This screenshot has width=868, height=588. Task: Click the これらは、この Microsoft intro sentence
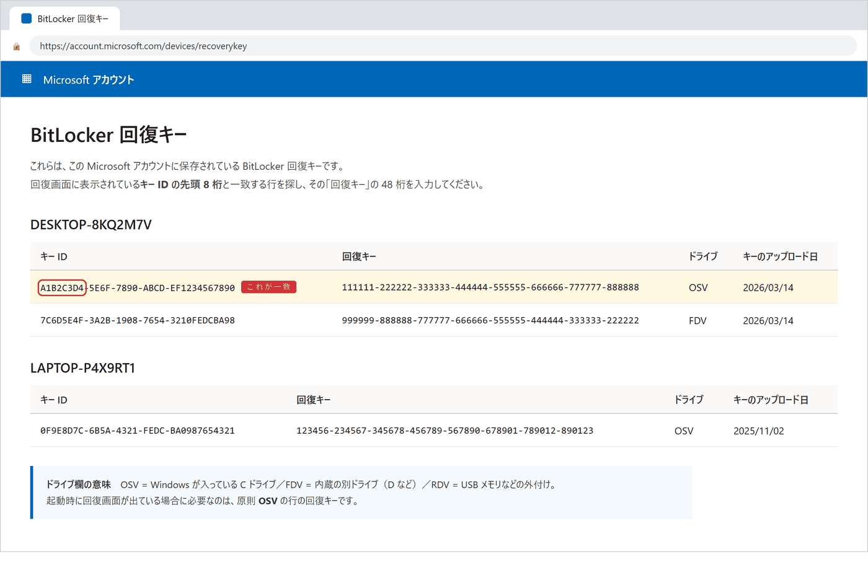(x=188, y=166)
